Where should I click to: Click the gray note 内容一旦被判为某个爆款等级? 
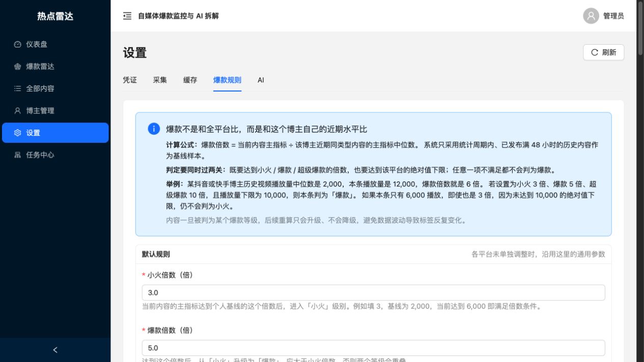(x=316, y=221)
